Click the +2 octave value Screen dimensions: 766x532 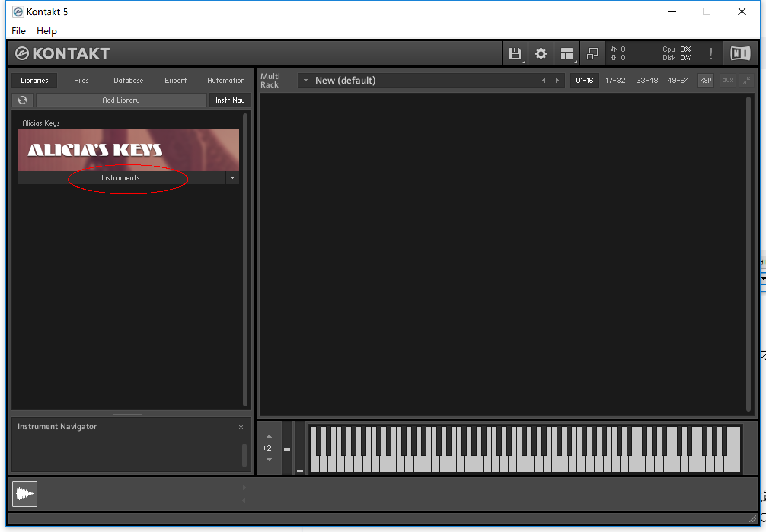pos(267,448)
